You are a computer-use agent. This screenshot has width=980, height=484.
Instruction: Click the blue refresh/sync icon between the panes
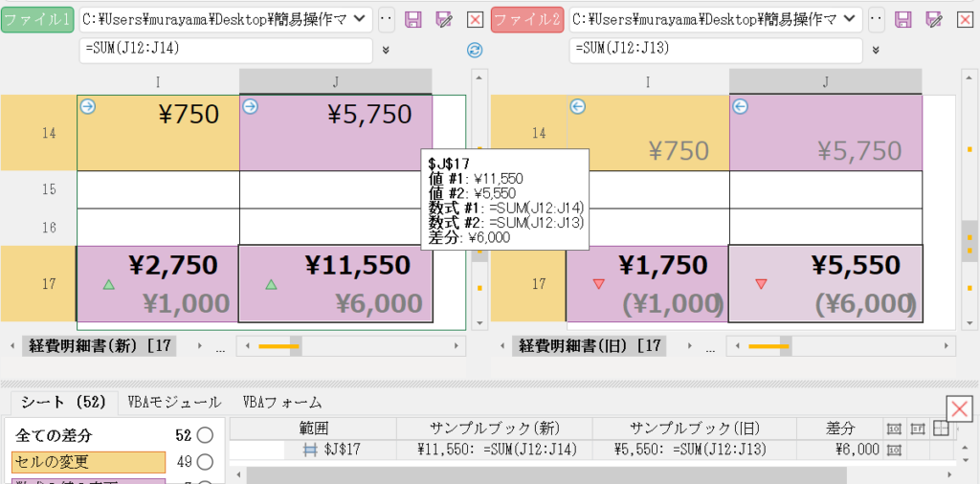[x=475, y=50]
